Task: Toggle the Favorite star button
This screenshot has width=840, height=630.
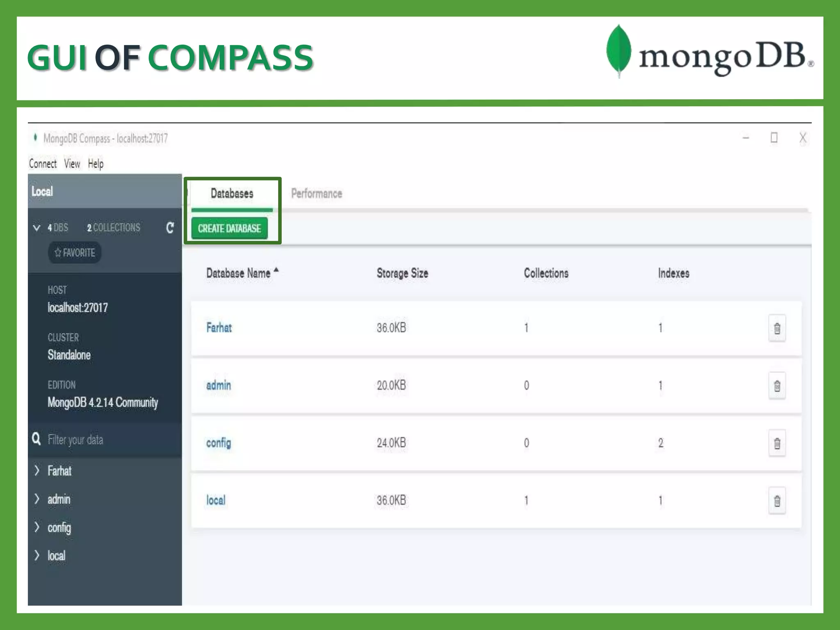Action: click(x=75, y=252)
